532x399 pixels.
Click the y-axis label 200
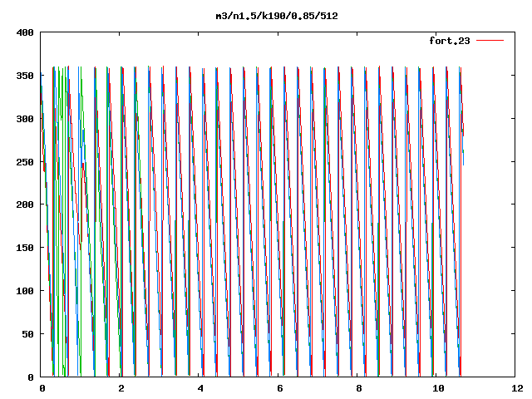(25, 204)
